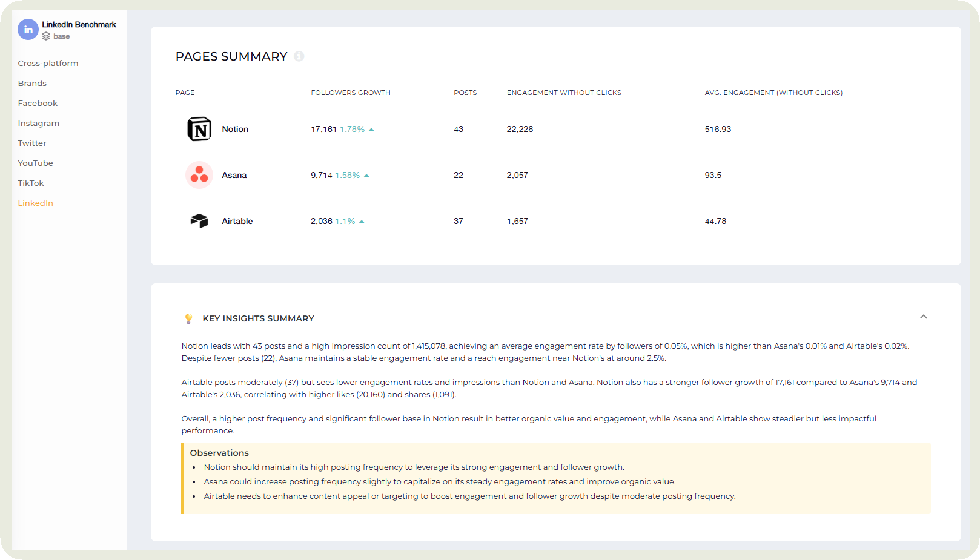
Task: Click the highlighted LinkedIn sidebar link
Action: click(35, 203)
